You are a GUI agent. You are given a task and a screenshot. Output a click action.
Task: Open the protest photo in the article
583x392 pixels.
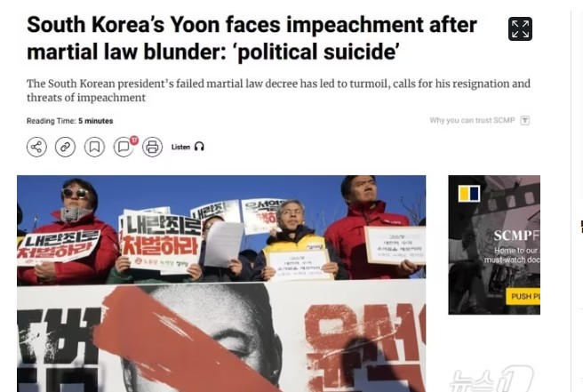point(221,284)
